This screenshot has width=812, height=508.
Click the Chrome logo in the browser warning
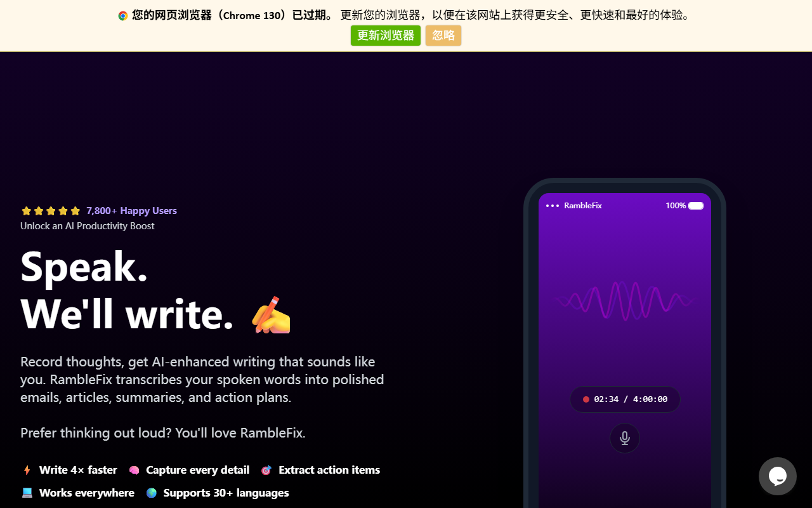tap(123, 15)
